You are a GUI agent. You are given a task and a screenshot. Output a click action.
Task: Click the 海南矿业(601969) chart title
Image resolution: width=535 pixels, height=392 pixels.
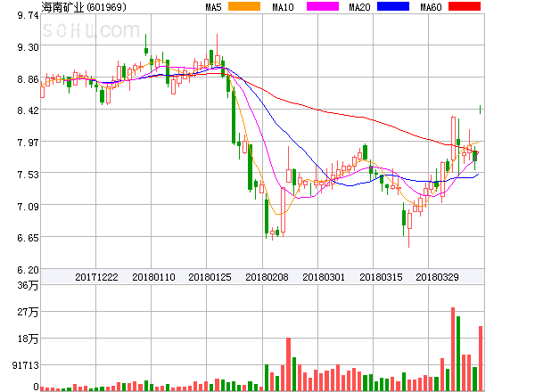(x=84, y=7)
